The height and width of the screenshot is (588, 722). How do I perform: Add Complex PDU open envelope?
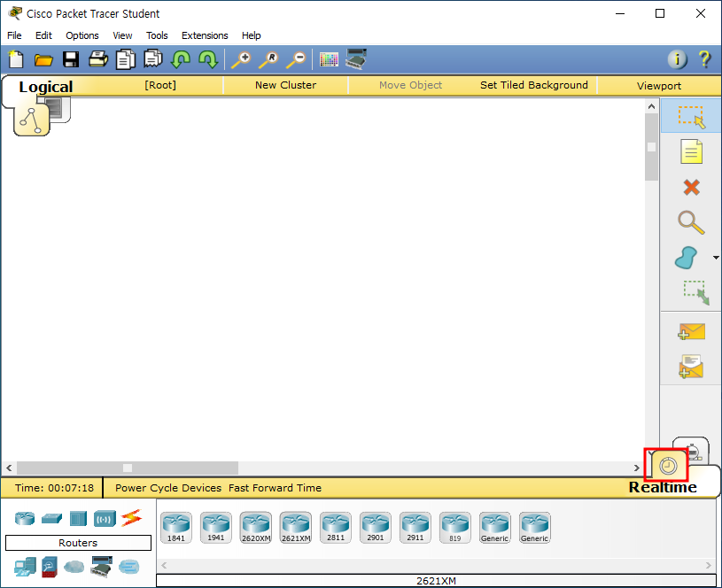click(691, 367)
